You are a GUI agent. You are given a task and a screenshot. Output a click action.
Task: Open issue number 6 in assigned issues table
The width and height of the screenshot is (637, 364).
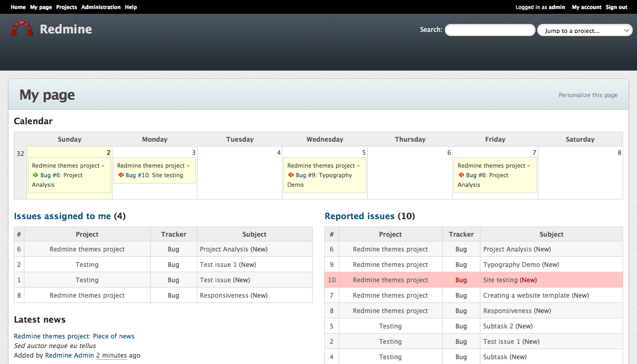[19, 249]
